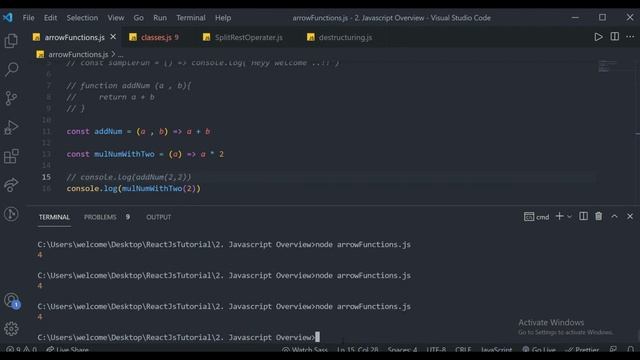Click arrowFunctions.js in the breadcrumb
640x360 pixels.
(x=78, y=54)
